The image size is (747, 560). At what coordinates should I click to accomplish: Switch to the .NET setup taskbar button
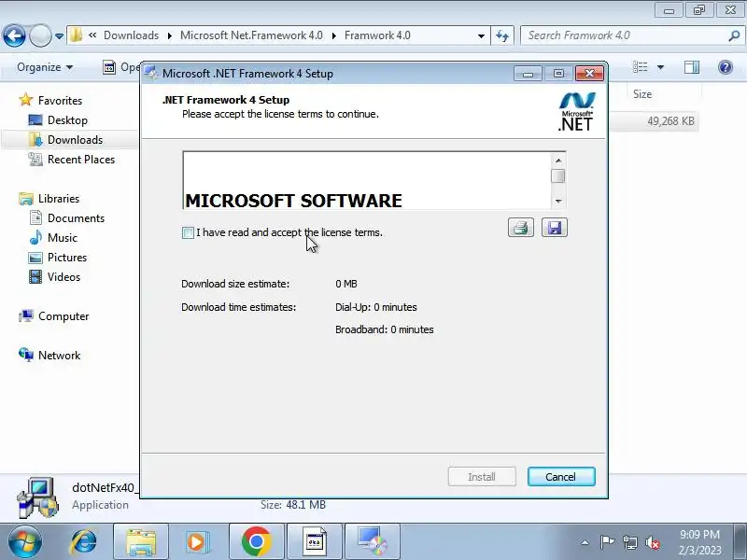[x=373, y=541]
